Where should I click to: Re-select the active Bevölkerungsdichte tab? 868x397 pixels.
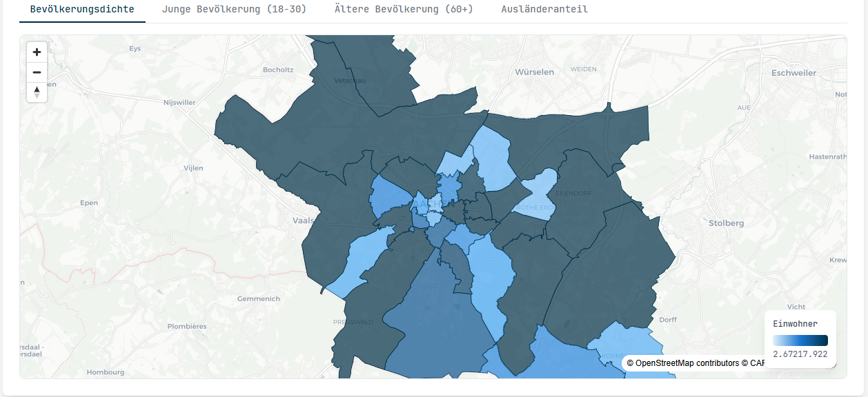click(82, 10)
